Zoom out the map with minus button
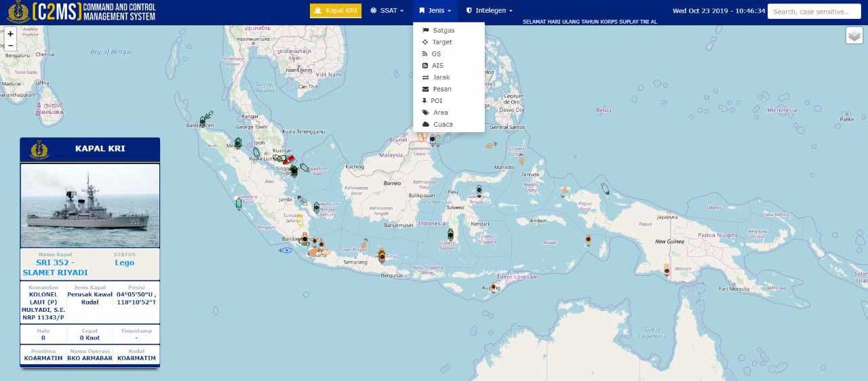The image size is (868, 381). pyautogui.click(x=10, y=45)
